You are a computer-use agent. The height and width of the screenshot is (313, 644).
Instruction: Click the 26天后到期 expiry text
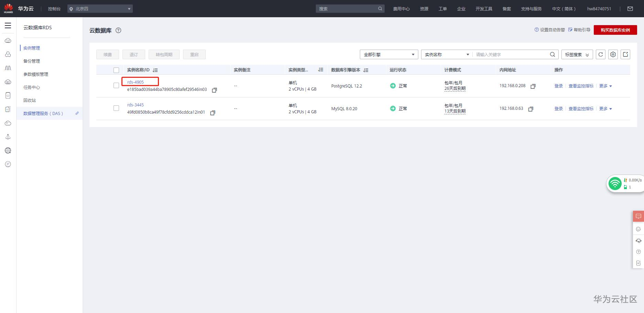coord(455,88)
